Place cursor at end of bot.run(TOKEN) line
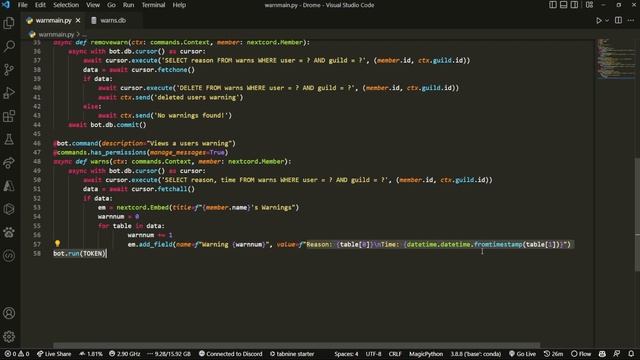The height and width of the screenshot is (360, 640). [106, 253]
